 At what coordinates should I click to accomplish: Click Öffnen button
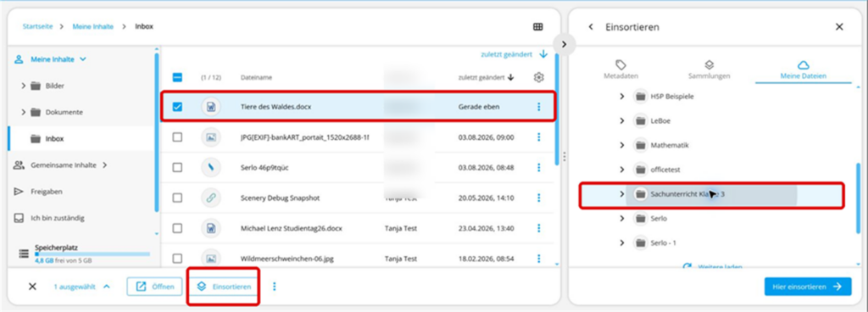[154, 287]
